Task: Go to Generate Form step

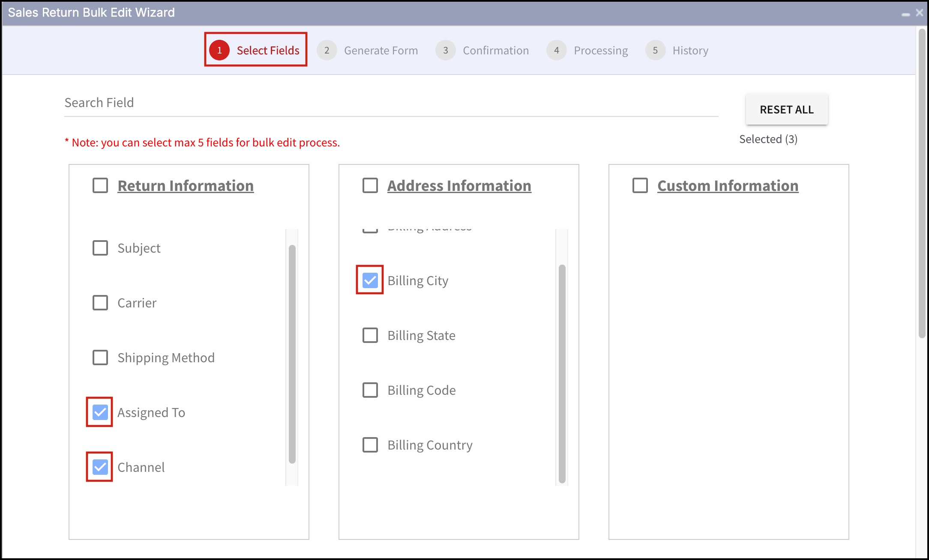Action: (381, 51)
